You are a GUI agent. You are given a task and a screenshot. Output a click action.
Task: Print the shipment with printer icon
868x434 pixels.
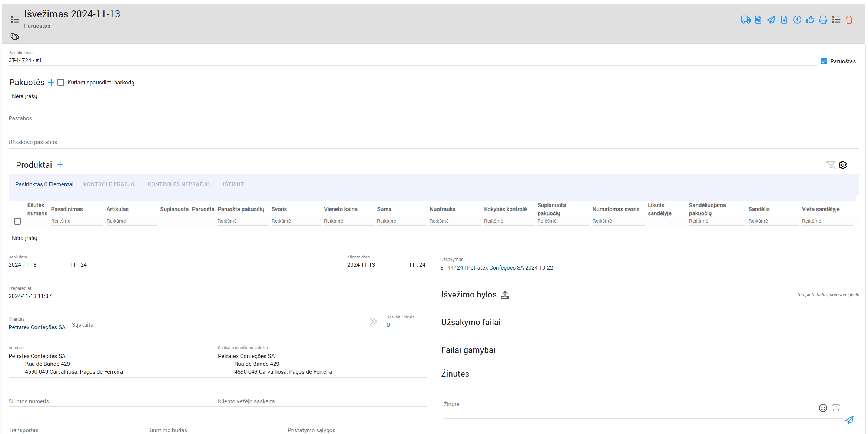[823, 20]
